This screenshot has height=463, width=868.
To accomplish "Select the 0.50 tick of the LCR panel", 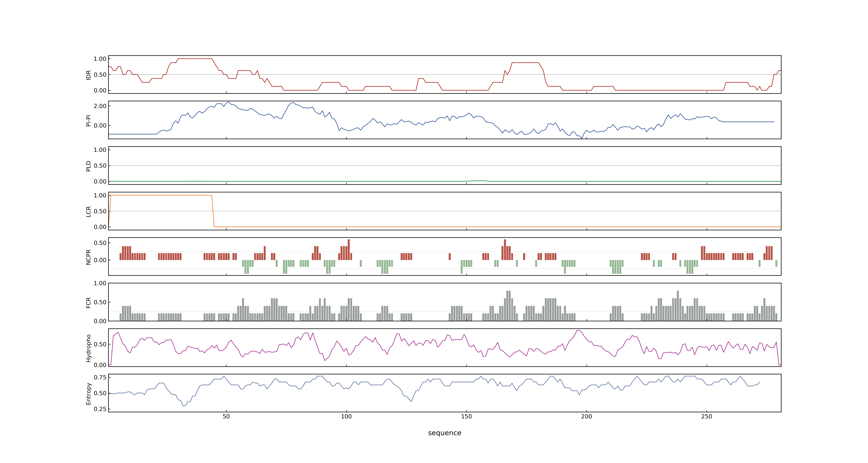I will (100, 211).
